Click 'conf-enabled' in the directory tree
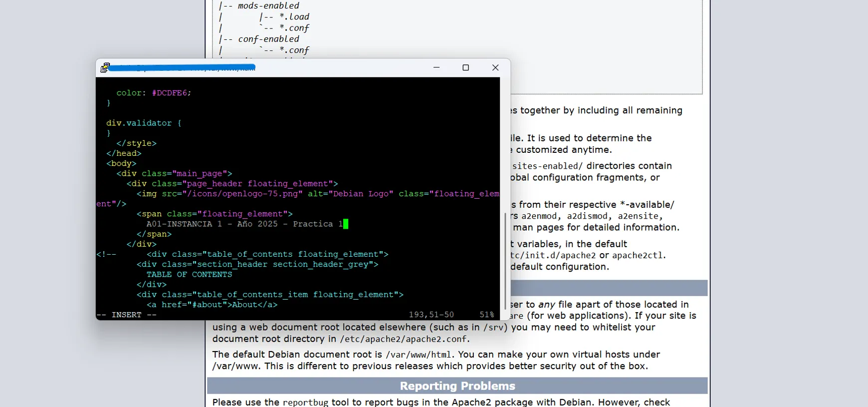 point(268,39)
